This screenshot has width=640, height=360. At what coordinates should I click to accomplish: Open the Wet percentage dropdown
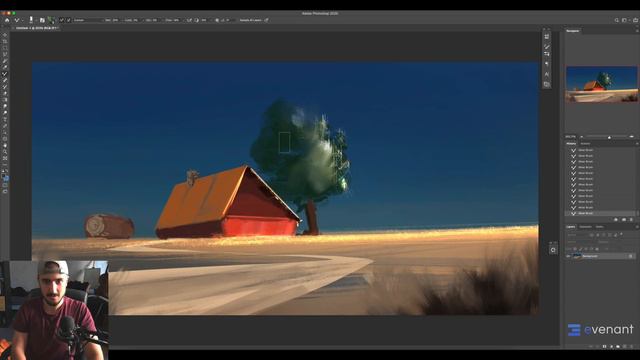113,20
